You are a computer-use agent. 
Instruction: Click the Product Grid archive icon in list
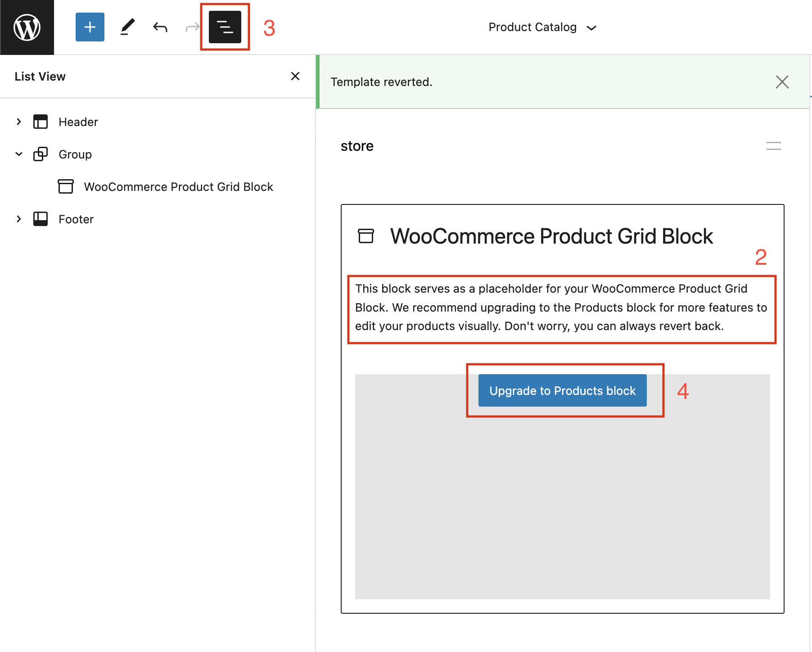coord(66,186)
